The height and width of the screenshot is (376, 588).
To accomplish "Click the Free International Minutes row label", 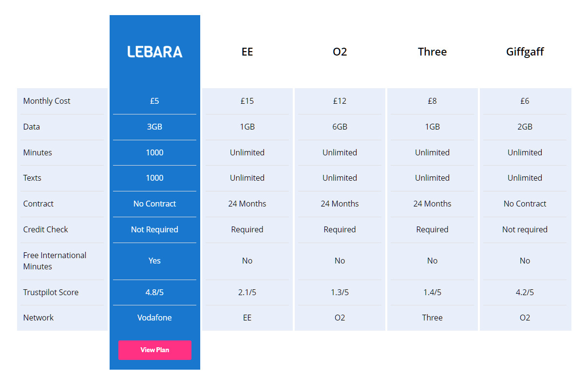I will tap(55, 261).
